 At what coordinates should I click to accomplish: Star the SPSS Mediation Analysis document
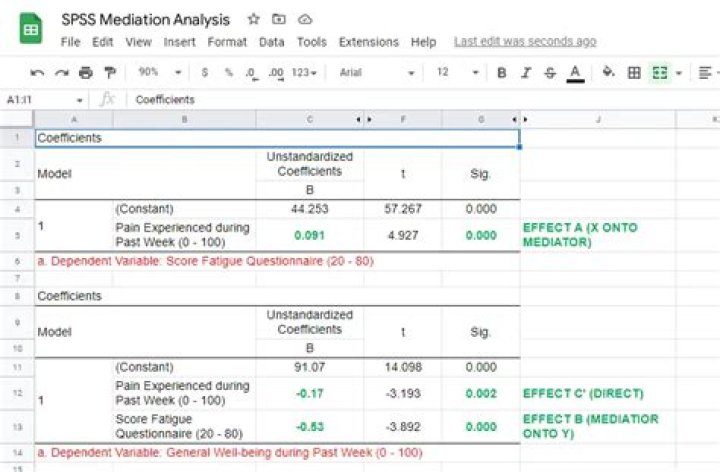pyautogui.click(x=253, y=20)
